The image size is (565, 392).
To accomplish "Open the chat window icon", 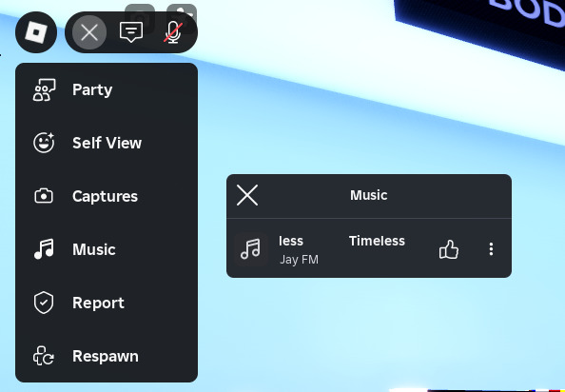I will 131,32.
